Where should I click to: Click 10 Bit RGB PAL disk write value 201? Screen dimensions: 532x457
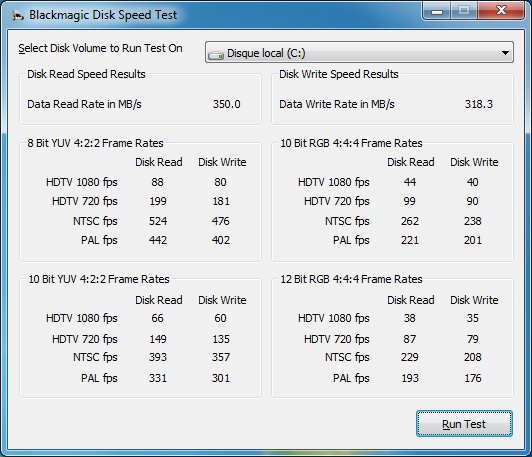(473, 240)
